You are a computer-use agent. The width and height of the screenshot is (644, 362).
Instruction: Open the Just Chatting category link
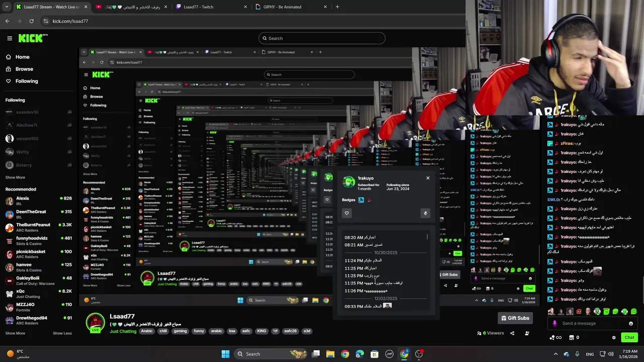pyautogui.click(x=123, y=331)
